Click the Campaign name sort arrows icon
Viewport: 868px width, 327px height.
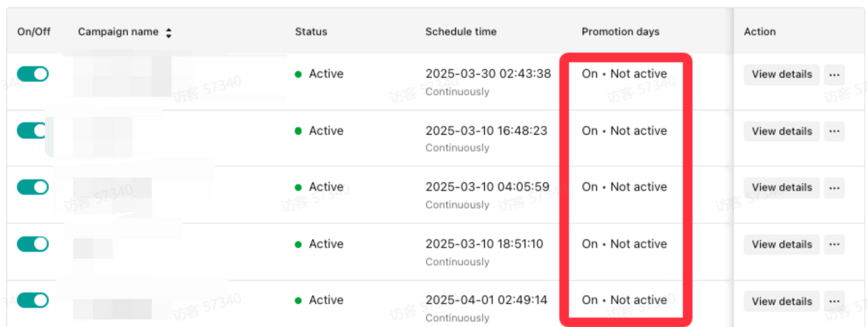click(169, 33)
